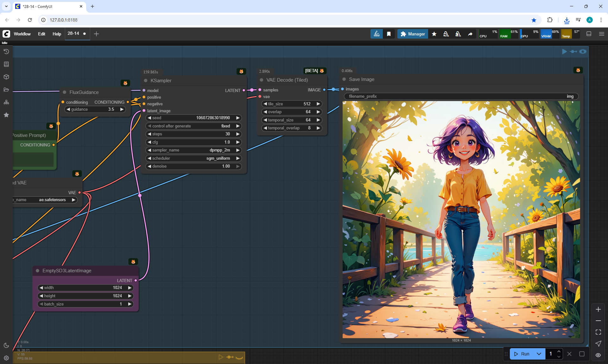Click the fit view icon

598,332
